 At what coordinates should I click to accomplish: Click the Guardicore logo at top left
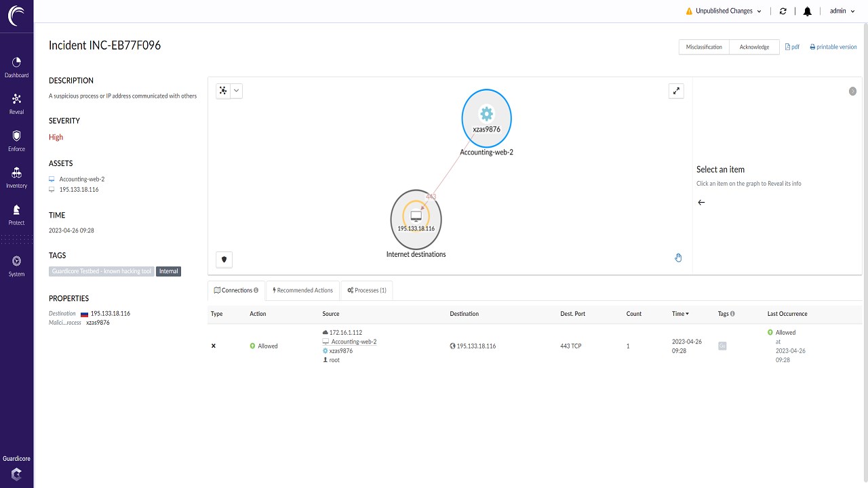click(16, 16)
